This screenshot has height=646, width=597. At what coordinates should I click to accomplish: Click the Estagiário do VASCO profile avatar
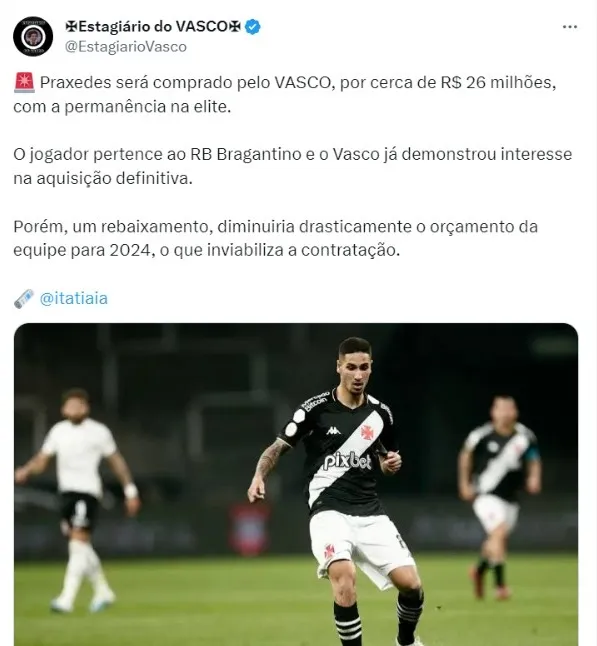pyautogui.click(x=33, y=36)
